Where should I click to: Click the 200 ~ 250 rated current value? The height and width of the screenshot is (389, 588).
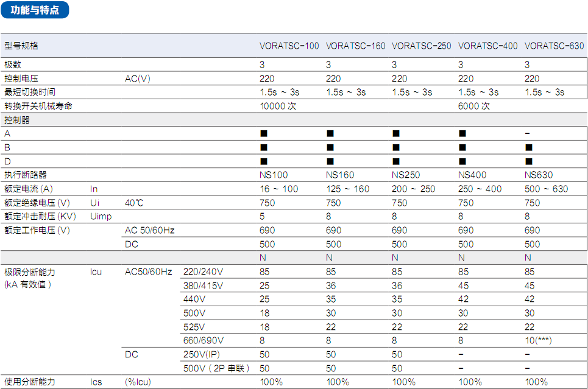(414, 189)
